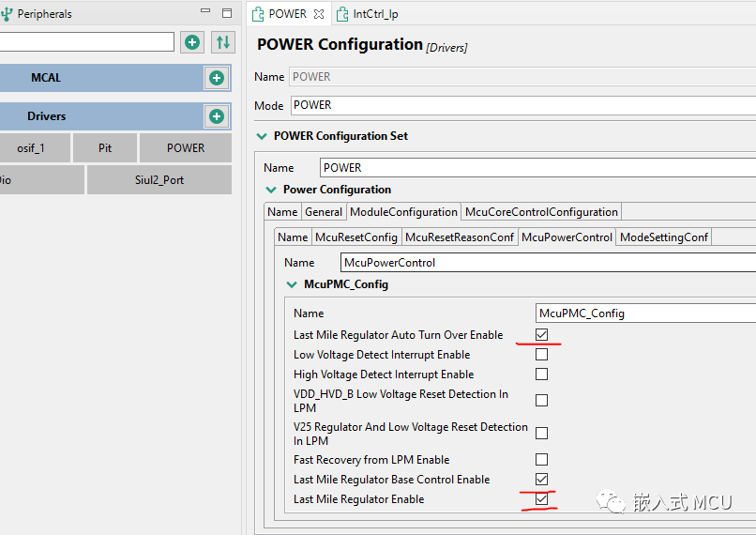The height and width of the screenshot is (535, 756).
Task: Maximize the Peripherals panel
Action: (x=226, y=13)
